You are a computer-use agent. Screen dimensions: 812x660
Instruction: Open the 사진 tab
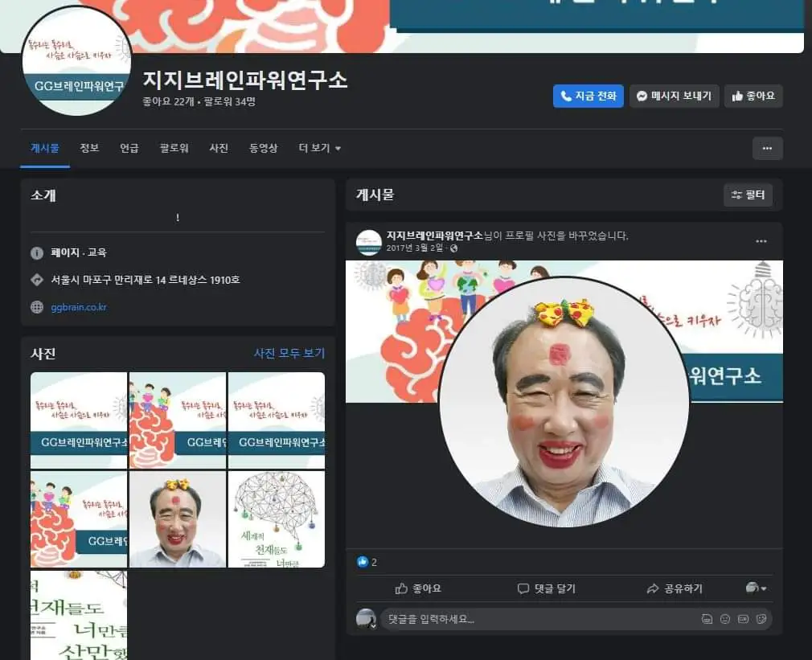(x=219, y=149)
